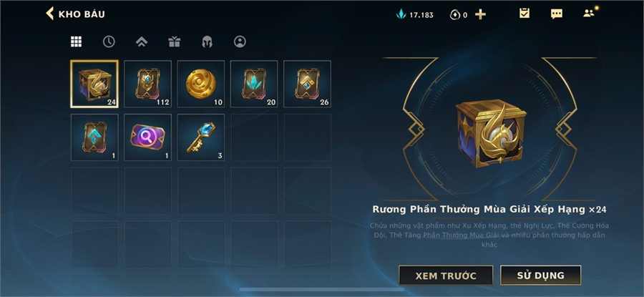The height and width of the screenshot is (297, 644).
Task: Show the gift box items tab
Action: click(175, 42)
